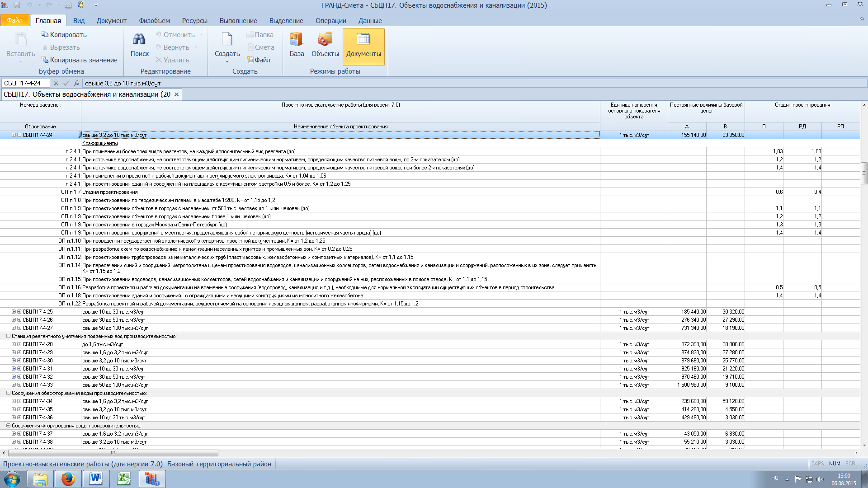This screenshot has width=868, height=488.
Task: Collapse Станция реагентного умягчения section
Action: 8,336
